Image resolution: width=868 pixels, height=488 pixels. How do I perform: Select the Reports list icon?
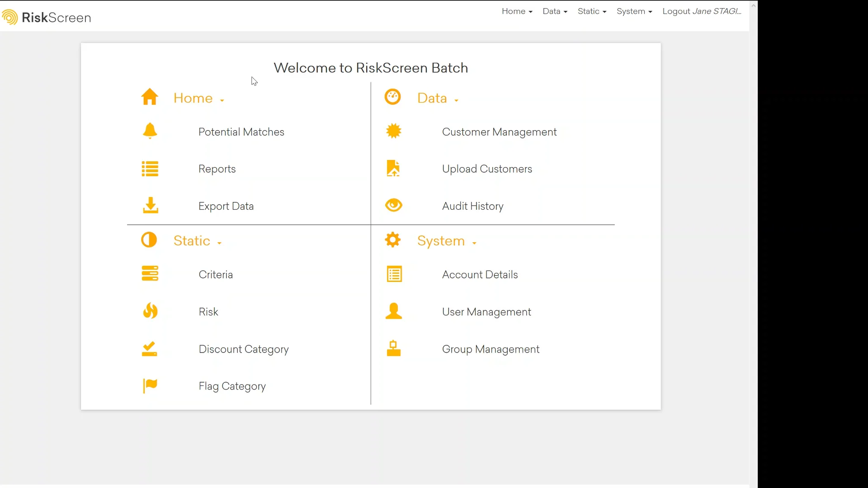(x=150, y=169)
